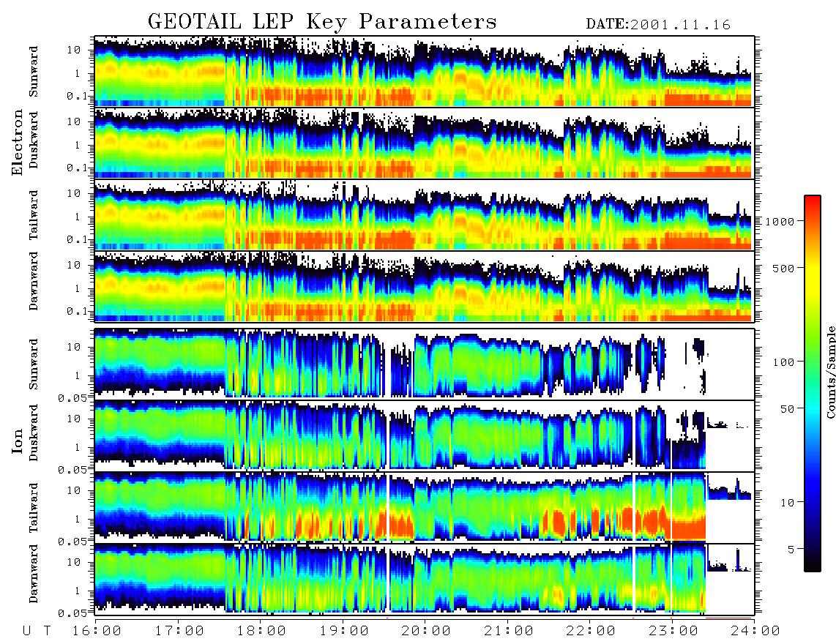This screenshot has width=836, height=644.
Task: Click the 100 colorbar tick value
Action: 783,362
